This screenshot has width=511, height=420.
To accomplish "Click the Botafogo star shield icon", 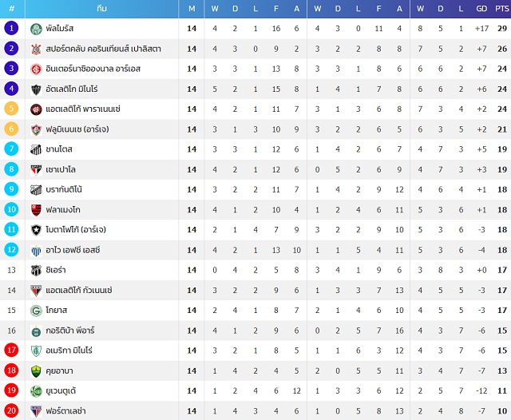I will [36, 230].
